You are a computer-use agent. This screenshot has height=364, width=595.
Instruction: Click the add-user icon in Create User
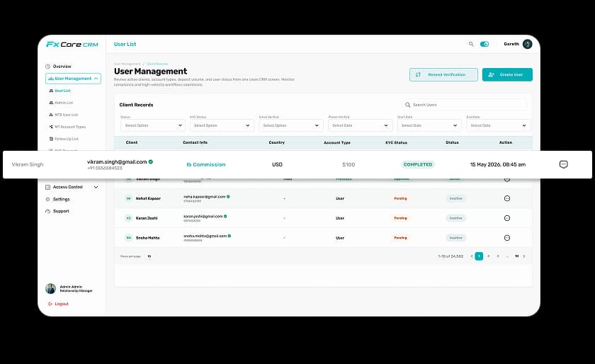tap(491, 75)
